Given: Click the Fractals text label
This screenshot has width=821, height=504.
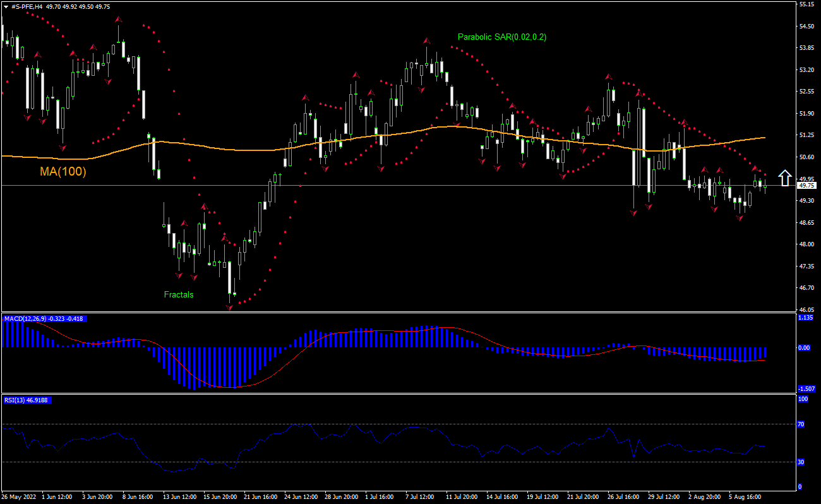Looking at the screenshot, I should click(179, 294).
